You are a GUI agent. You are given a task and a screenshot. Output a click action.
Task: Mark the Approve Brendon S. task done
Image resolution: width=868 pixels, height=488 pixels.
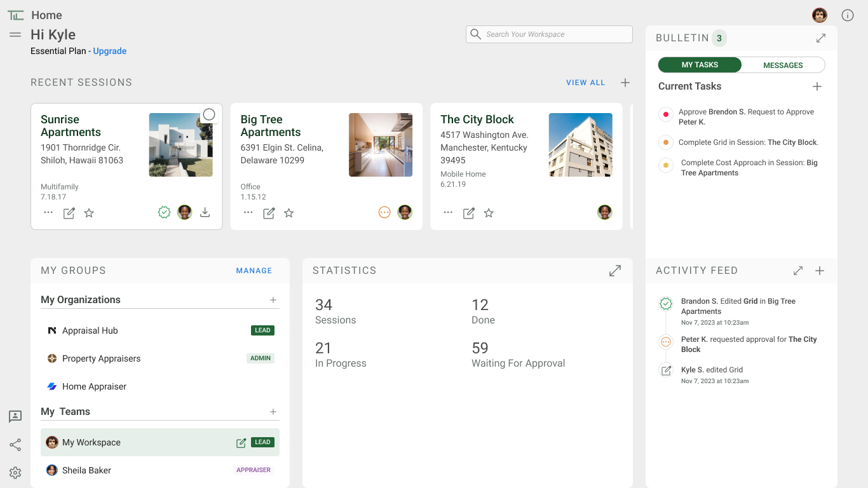tap(666, 115)
